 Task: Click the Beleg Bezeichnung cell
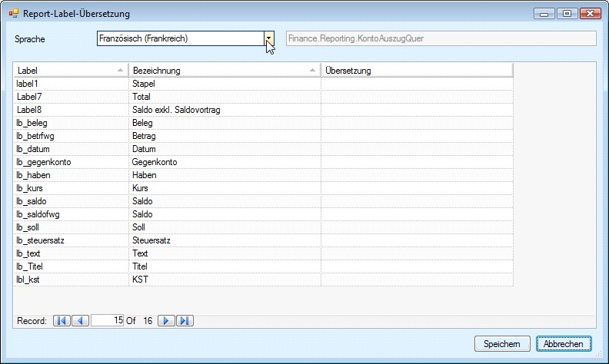pyautogui.click(x=225, y=123)
